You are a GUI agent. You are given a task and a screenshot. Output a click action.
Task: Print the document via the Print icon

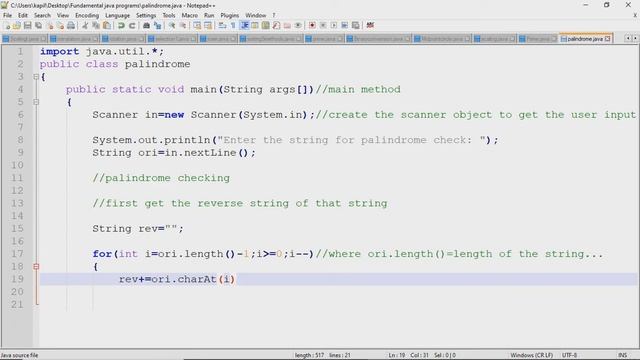click(71, 25)
